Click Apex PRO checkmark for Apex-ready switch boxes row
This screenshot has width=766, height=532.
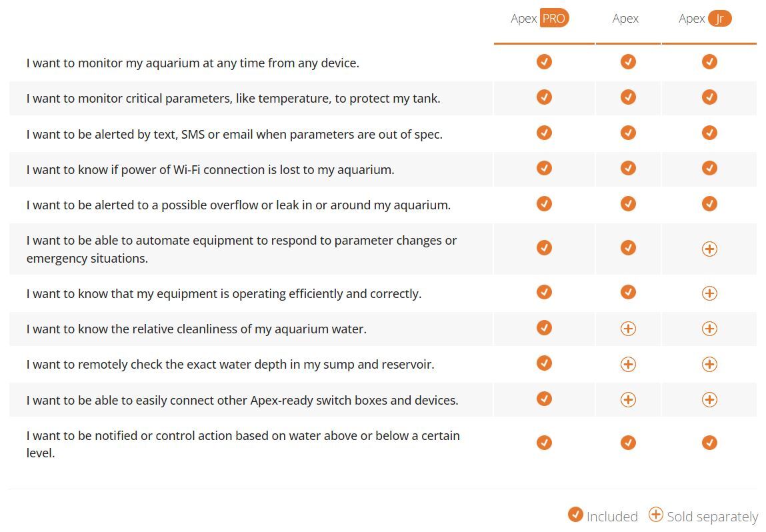point(544,399)
